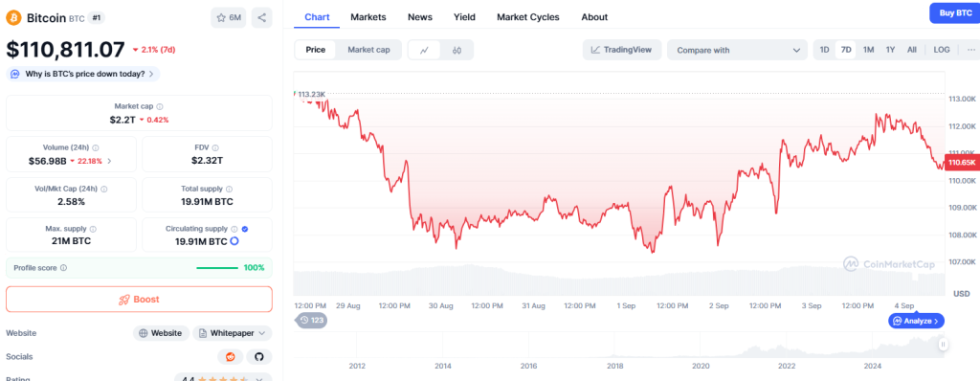Image resolution: width=980 pixels, height=381 pixels.
Task: Switch to the Markets tab
Action: pos(368,17)
